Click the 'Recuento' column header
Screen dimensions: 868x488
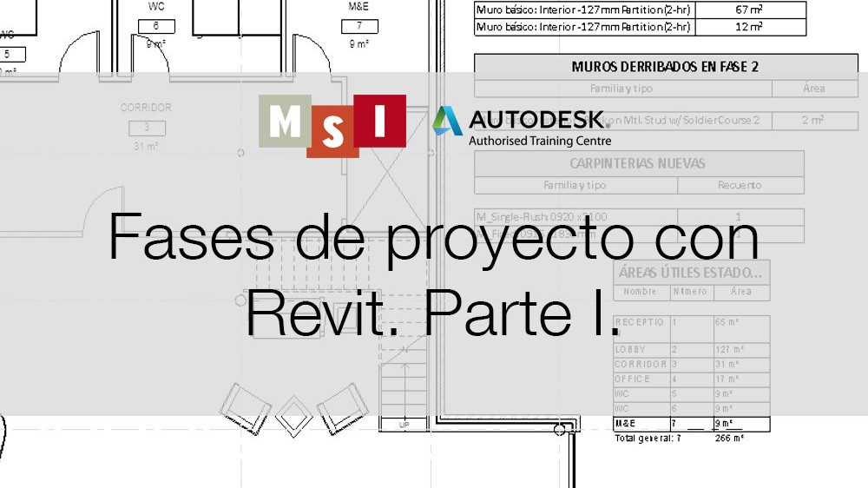pos(740,186)
